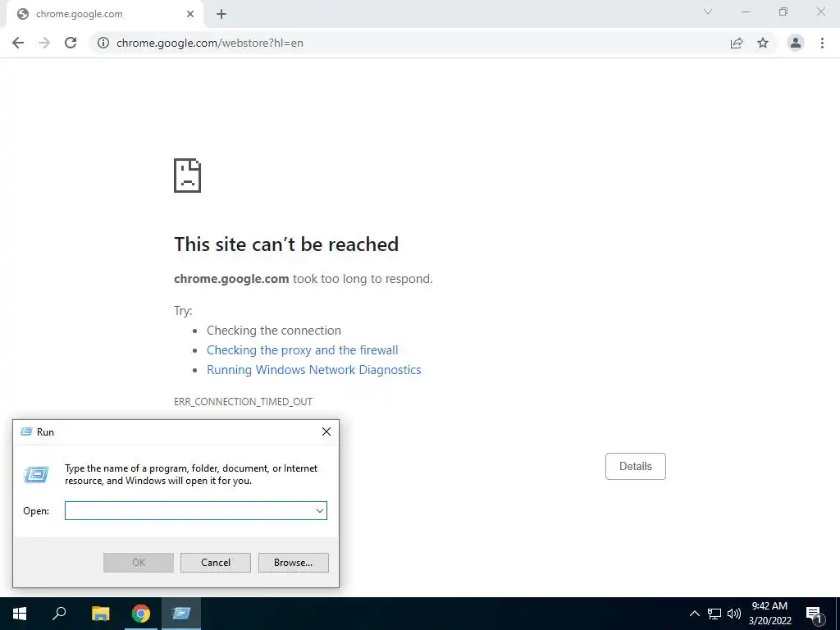View site information icon in address bar
This screenshot has height=630, width=840.
103,43
